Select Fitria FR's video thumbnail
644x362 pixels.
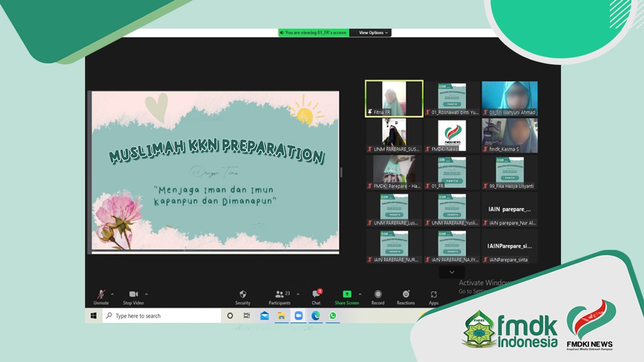tap(394, 99)
